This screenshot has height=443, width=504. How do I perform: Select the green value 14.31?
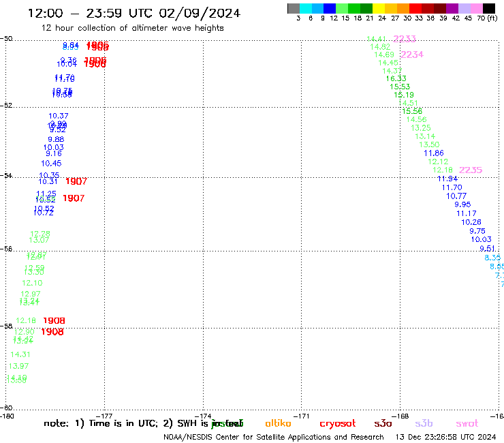click(x=20, y=354)
